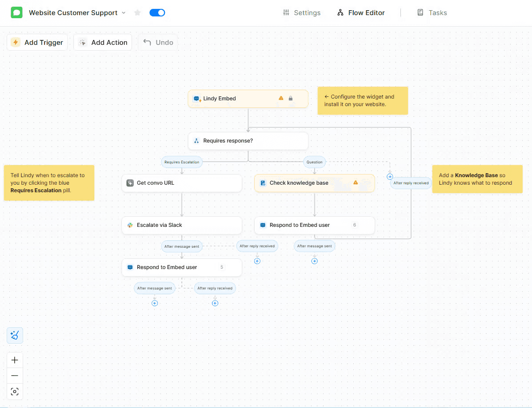Switch to the Tasks tab

(x=432, y=13)
